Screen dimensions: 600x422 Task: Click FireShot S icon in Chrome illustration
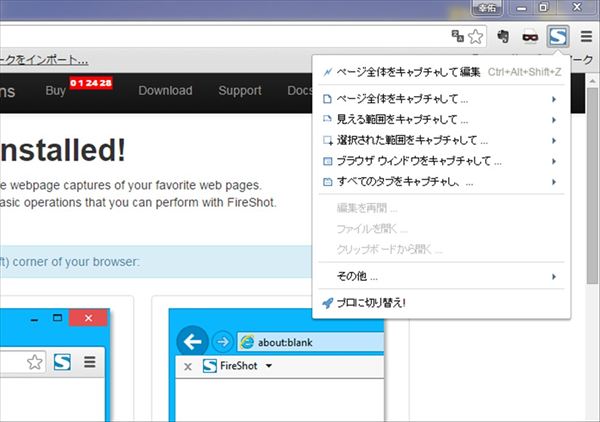tap(62, 362)
